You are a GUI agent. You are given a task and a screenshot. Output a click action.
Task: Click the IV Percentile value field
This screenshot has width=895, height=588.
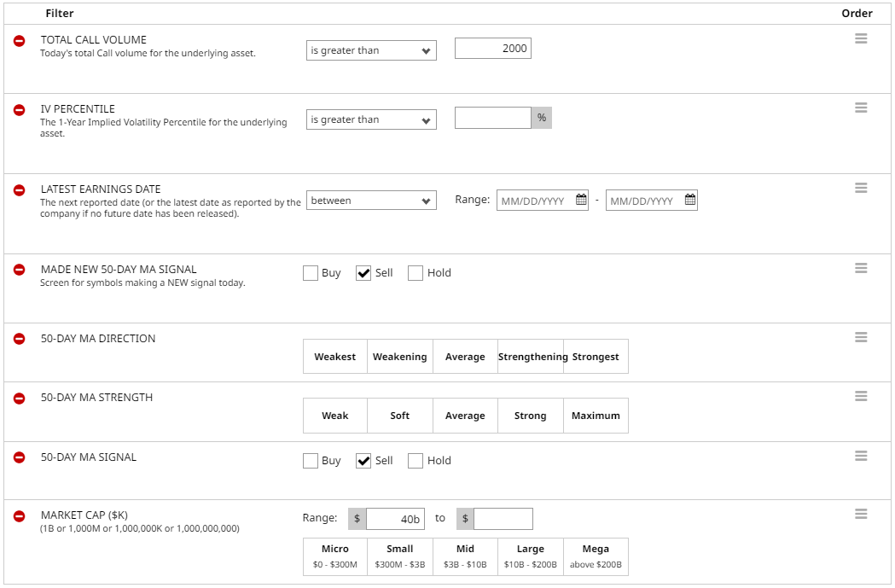(x=493, y=118)
